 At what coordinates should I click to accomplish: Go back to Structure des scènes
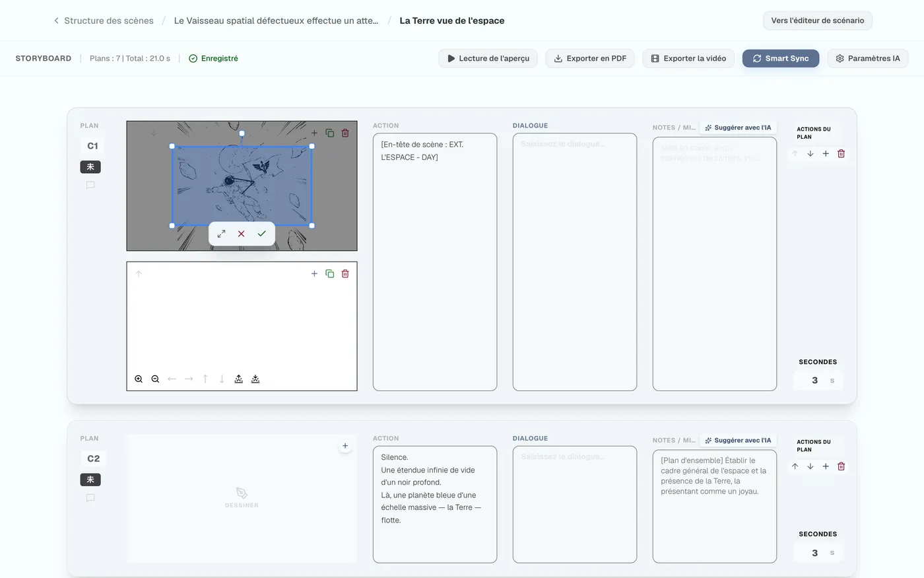pyautogui.click(x=104, y=20)
